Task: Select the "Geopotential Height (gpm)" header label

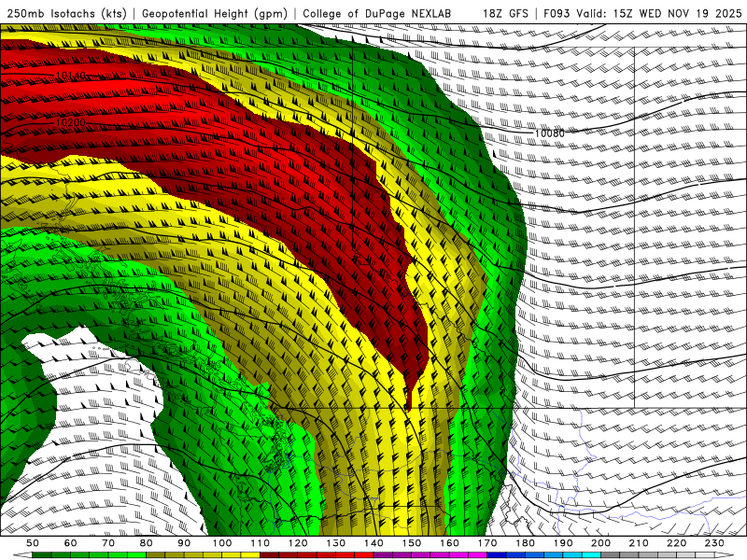Action: point(215,13)
